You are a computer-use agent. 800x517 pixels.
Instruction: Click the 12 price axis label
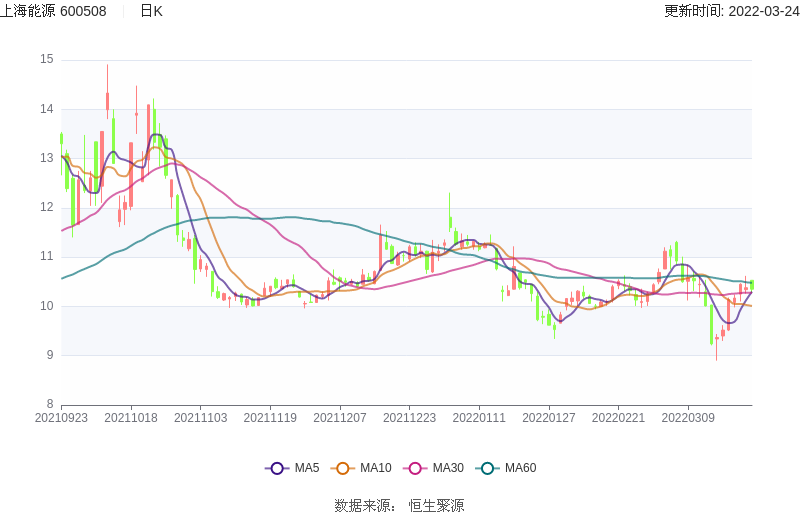(x=47, y=207)
